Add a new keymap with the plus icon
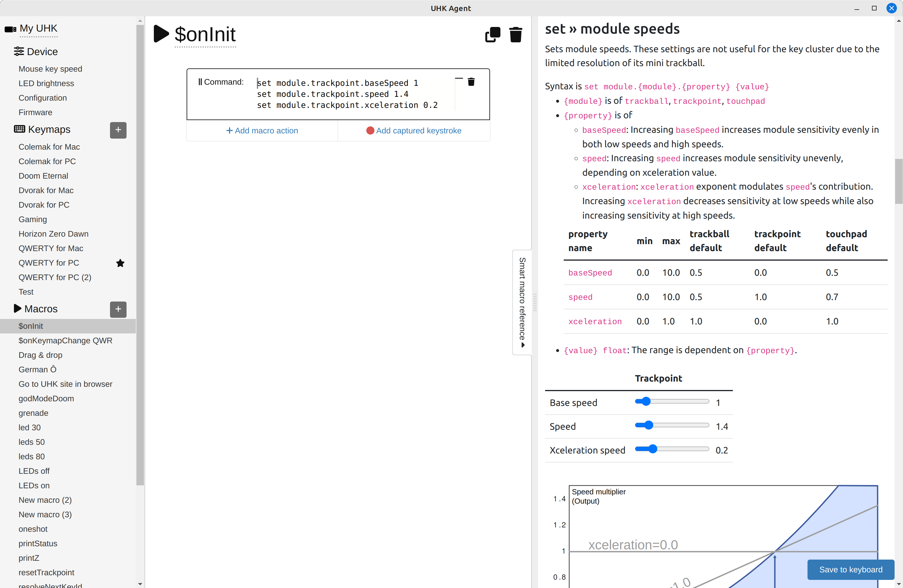The height and width of the screenshot is (588, 903). click(118, 130)
